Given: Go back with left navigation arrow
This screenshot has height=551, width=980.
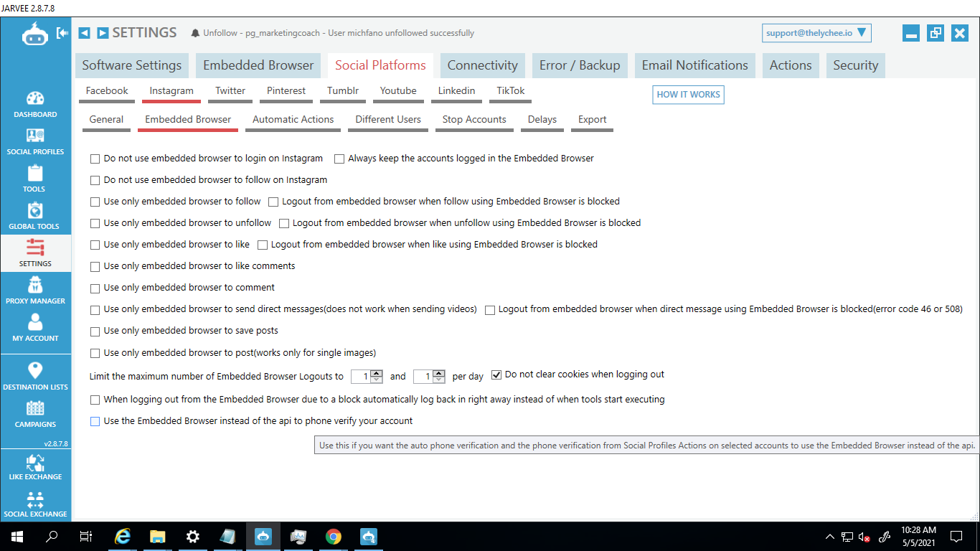Looking at the screenshot, I should 85,33.
